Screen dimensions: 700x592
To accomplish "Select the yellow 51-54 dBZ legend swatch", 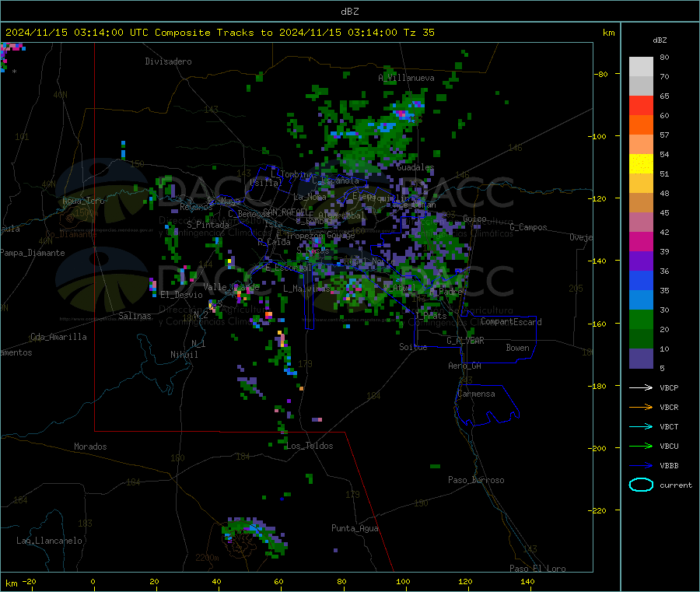I will [x=641, y=164].
